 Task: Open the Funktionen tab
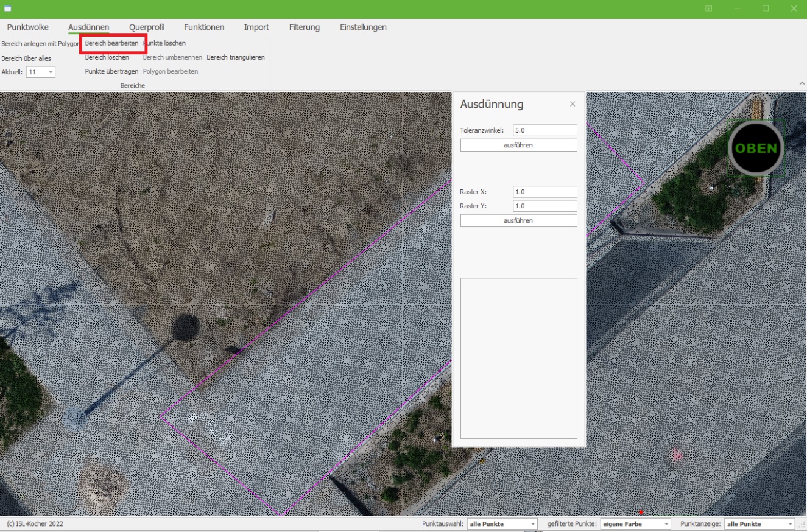coord(204,27)
